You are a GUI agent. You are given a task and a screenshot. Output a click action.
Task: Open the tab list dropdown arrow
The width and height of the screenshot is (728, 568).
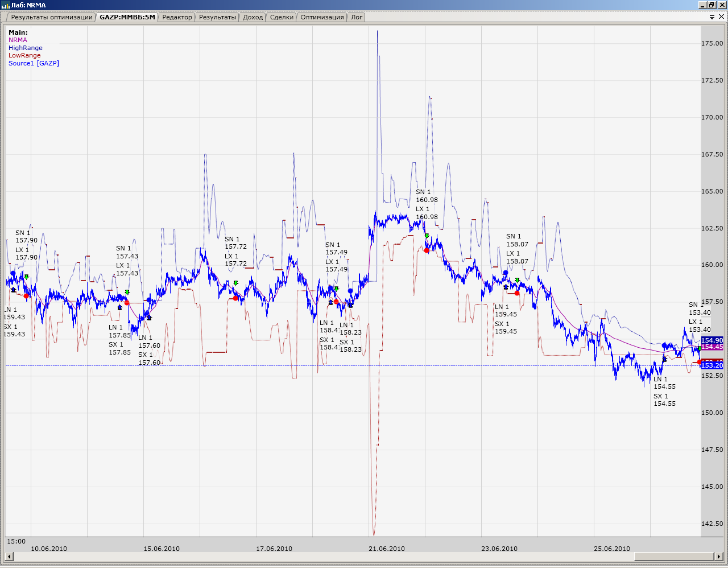point(712,17)
